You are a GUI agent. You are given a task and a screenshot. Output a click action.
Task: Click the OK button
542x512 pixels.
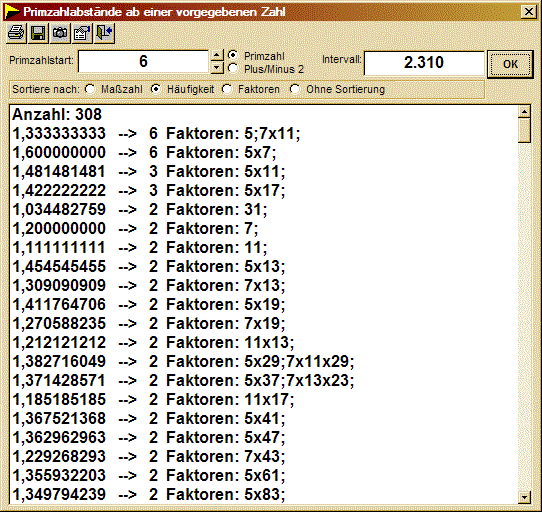(x=510, y=64)
